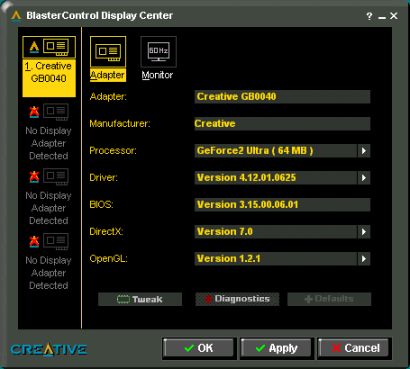Click the Driver label
410x369 pixels.
click(104, 178)
